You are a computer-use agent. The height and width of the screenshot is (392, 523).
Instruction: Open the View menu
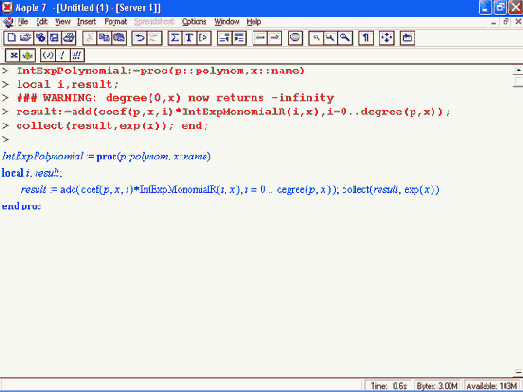click(x=63, y=22)
